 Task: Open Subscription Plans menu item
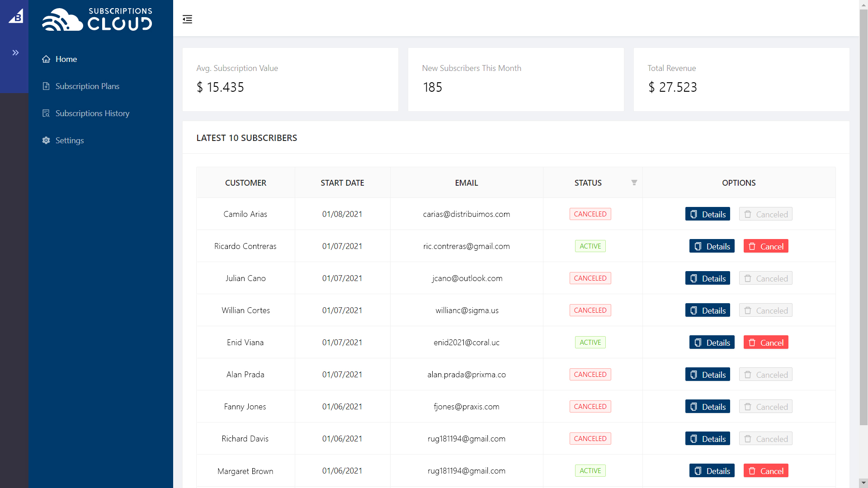pos(87,86)
